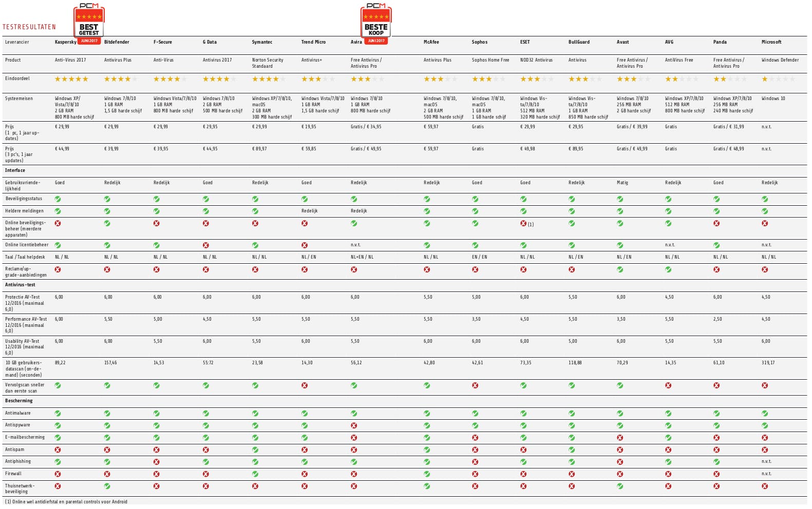Select G Data's cross in Online licentiebeheer row
The image size is (812, 509).
tap(206, 245)
